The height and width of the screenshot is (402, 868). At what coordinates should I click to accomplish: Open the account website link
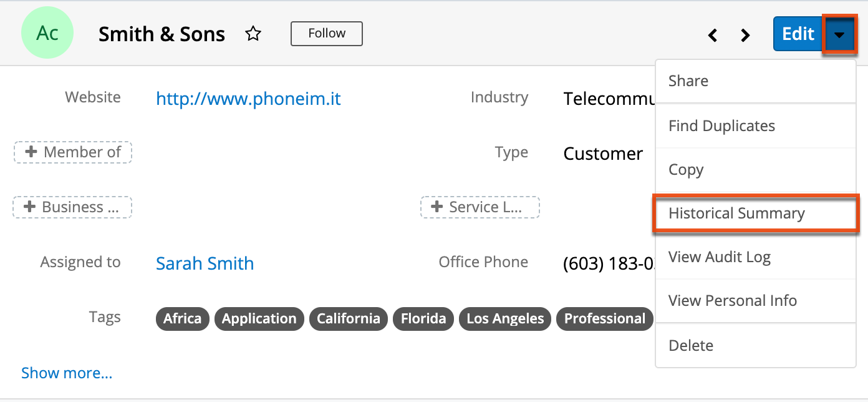248,98
